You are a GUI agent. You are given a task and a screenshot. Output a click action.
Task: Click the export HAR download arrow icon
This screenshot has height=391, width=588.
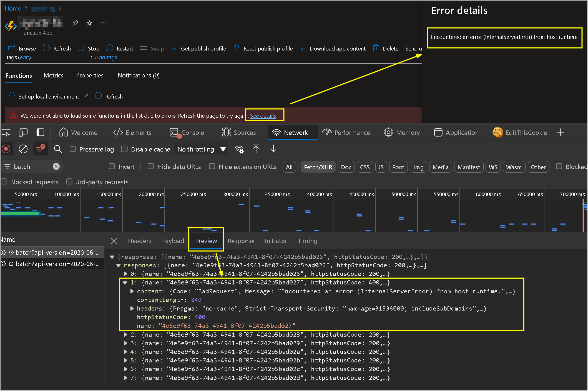point(273,149)
